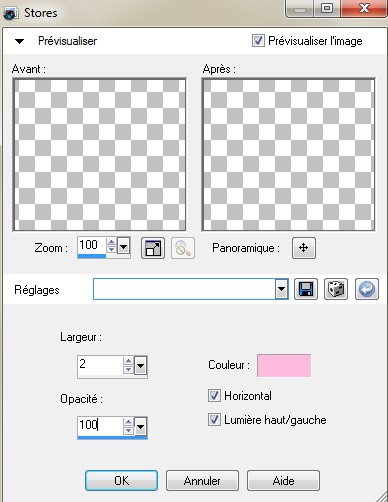Increase the Zoom value with up arrow
The height and width of the screenshot is (502, 388).
[111, 242]
